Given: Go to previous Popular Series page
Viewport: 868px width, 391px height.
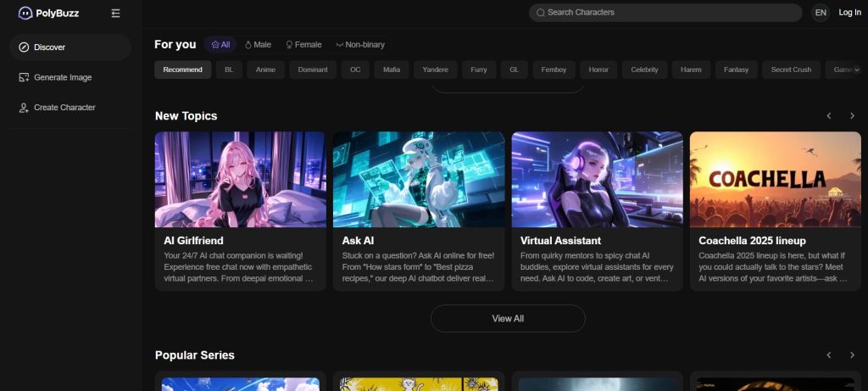Looking at the screenshot, I should [x=829, y=355].
